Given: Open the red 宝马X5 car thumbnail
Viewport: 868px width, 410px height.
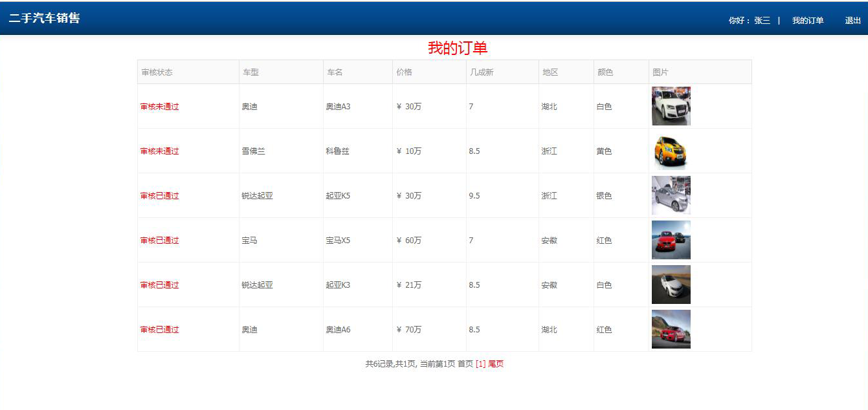Looking at the screenshot, I should (671, 240).
